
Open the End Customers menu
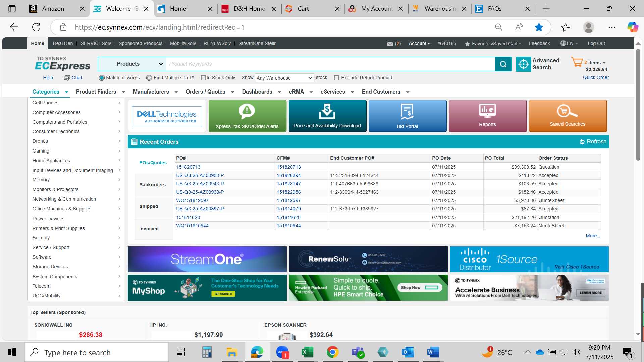[385, 92]
